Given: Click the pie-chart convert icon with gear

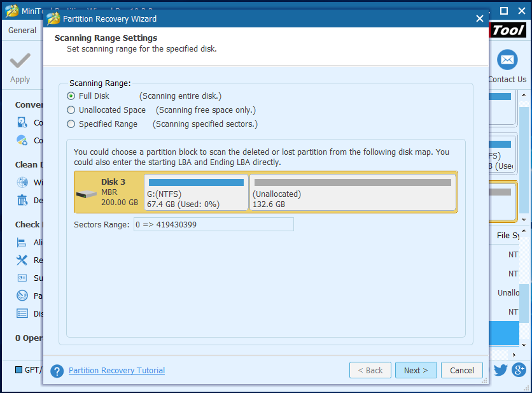Looking at the screenshot, I should pyautogui.click(x=22, y=140).
